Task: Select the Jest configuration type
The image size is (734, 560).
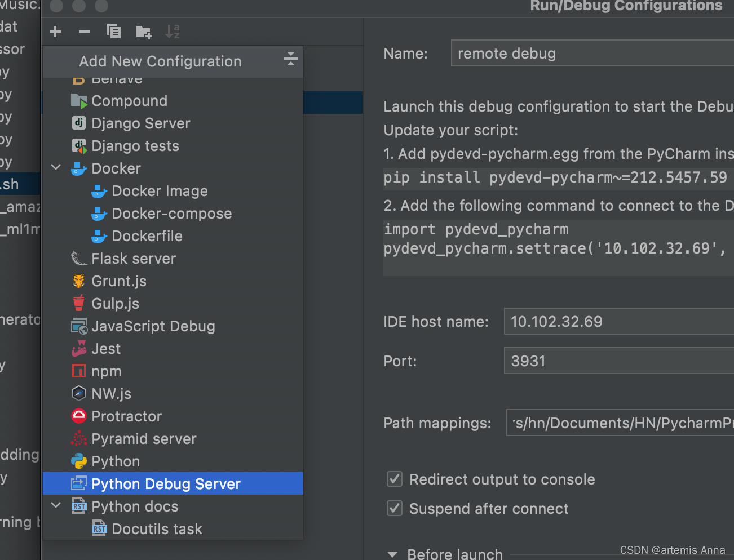Action: [173, 349]
